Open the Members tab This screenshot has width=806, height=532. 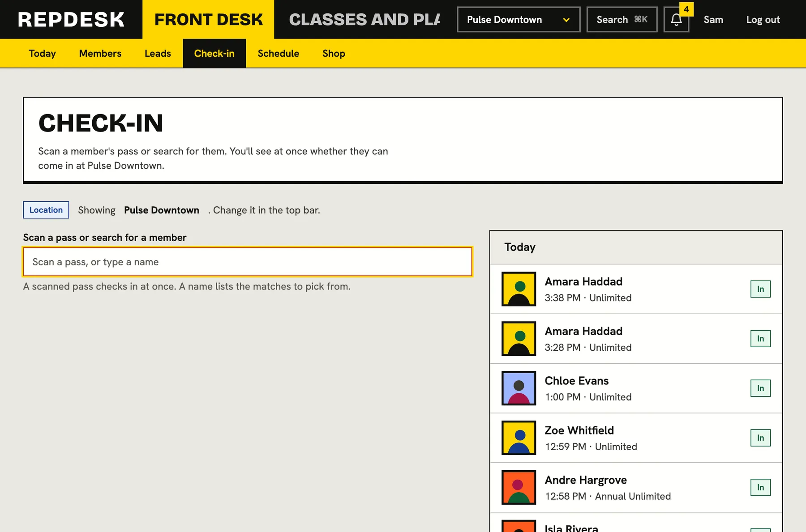pos(100,54)
